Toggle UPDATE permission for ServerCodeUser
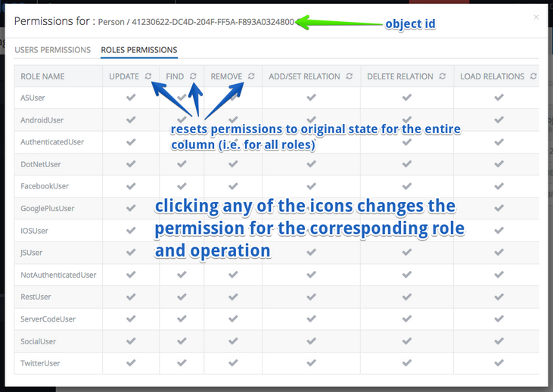 (x=131, y=319)
